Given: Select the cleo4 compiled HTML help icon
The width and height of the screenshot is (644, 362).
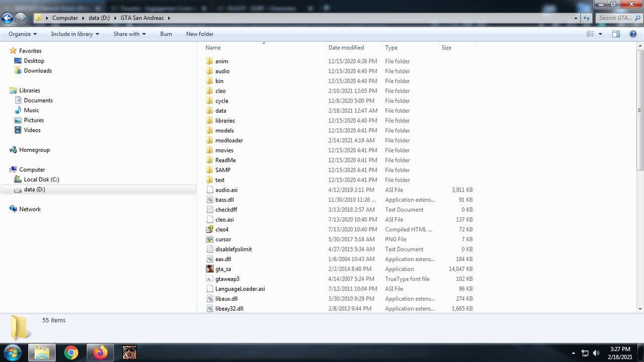Looking at the screenshot, I should pyautogui.click(x=210, y=229).
